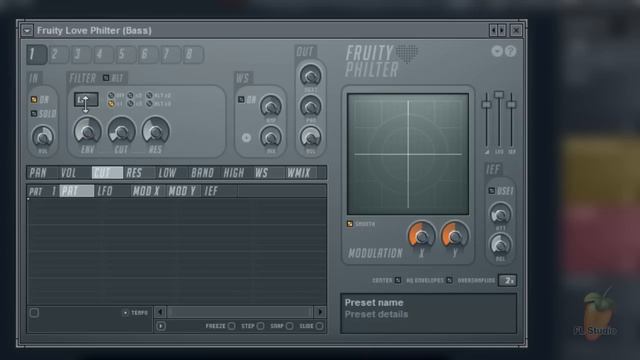This screenshot has width=640, height=360.
Task: Select the previous preset arrow in the title bar
Action: [493, 31]
